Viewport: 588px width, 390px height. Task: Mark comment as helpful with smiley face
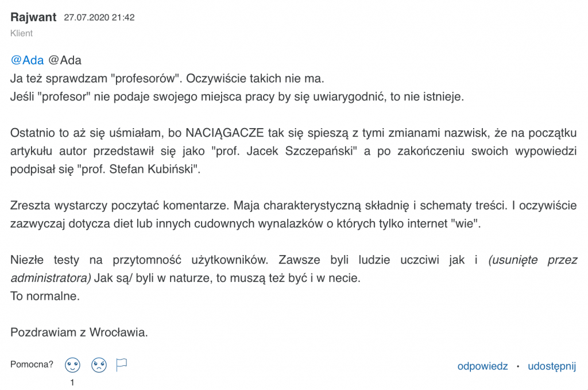coord(72,365)
